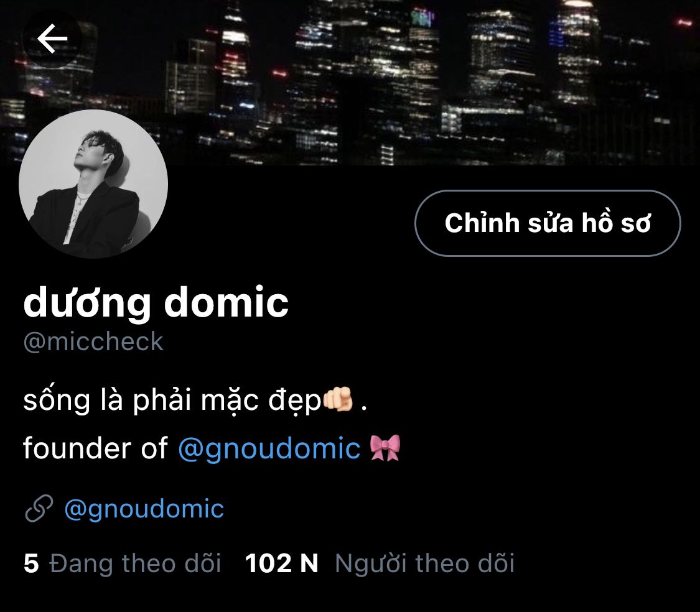The image size is (700, 612).
Task: Select the display name dương domic
Action: point(156,304)
